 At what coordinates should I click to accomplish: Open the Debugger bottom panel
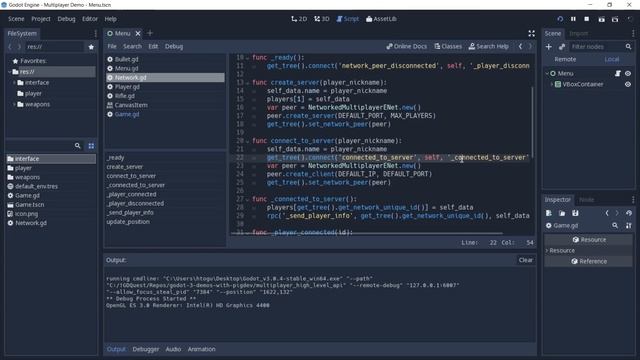pos(146,349)
